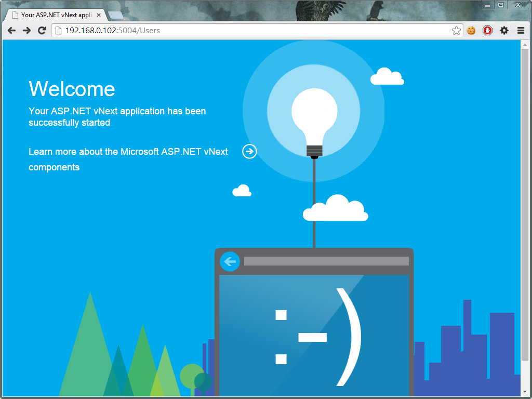This screenshot has width=532, height=399.
Task: Click 'Your ASP.NET vNext application has been successfully started' text
Action: [117, 117]
